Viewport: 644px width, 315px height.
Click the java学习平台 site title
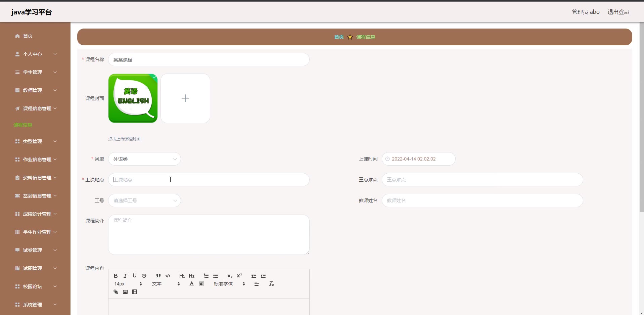[x=32, y=12]
